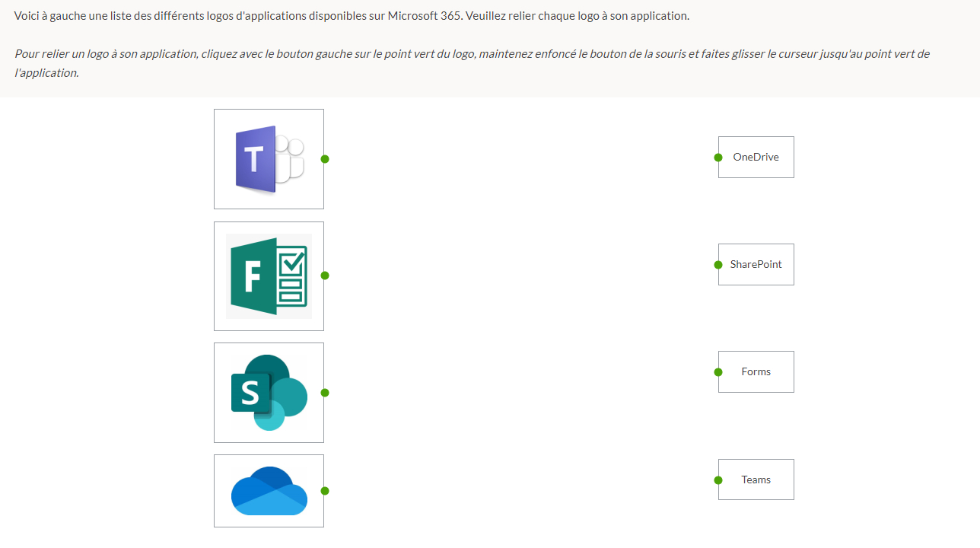The image size is (980, 548).
Task: Click the Microsoft Forms logo
Action: pyautogui.click(x=269, y=276)
